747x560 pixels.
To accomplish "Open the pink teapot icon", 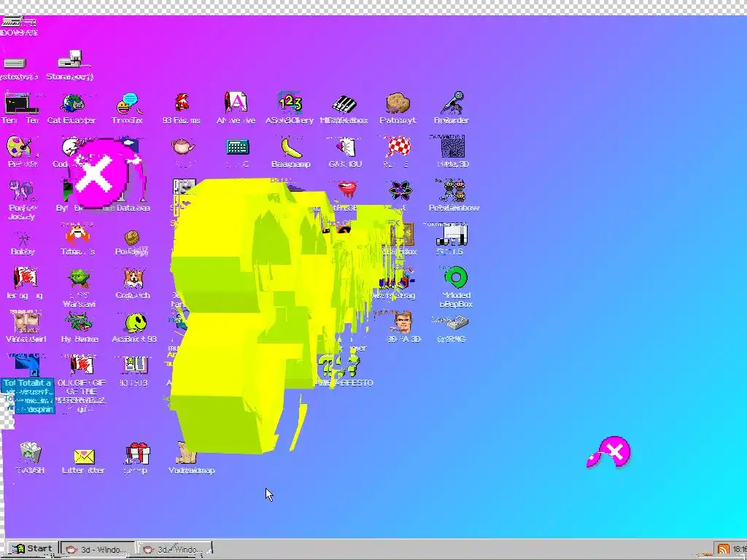I will [x=183, y=146].
